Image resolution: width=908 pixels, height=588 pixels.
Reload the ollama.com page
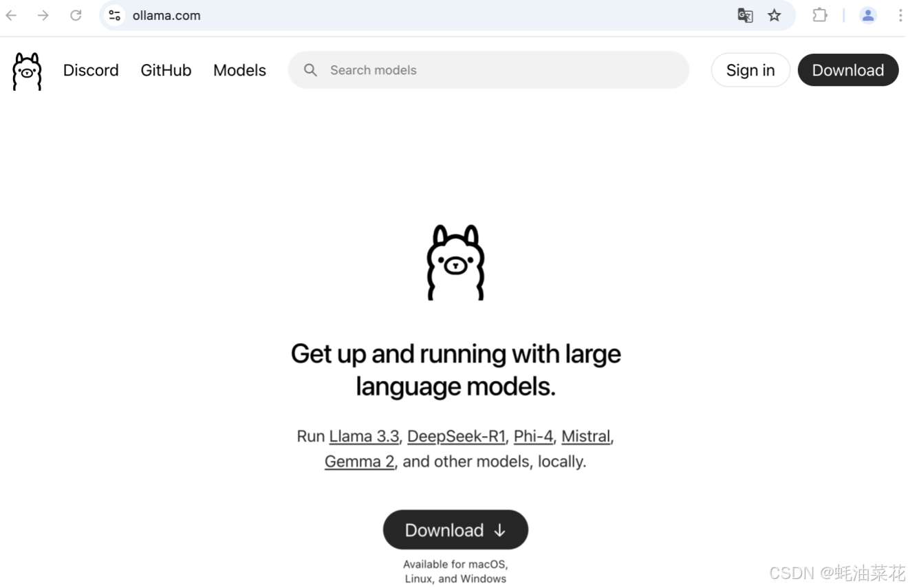[x=76, y=15]
